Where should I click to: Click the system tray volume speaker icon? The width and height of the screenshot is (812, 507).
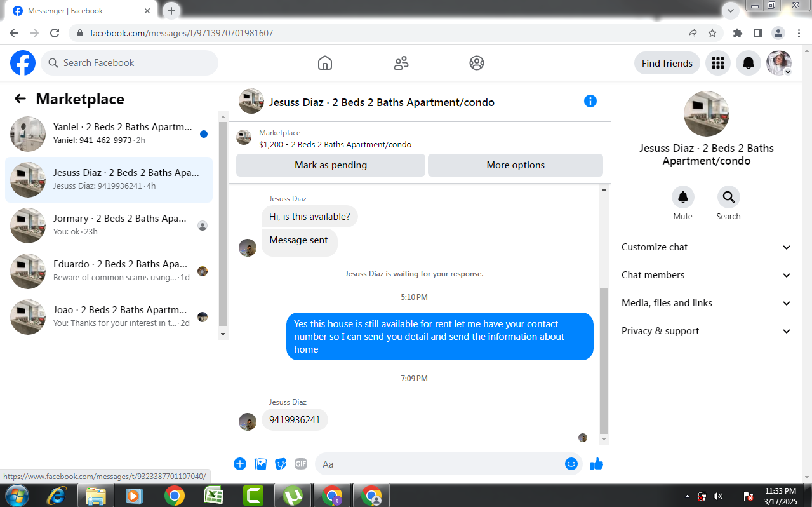(x=718, y=496)
